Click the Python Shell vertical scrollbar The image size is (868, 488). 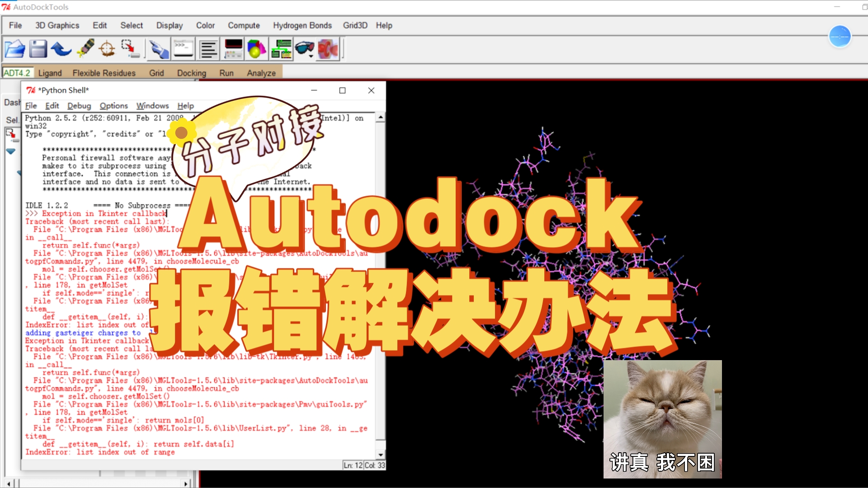(381, 280)
